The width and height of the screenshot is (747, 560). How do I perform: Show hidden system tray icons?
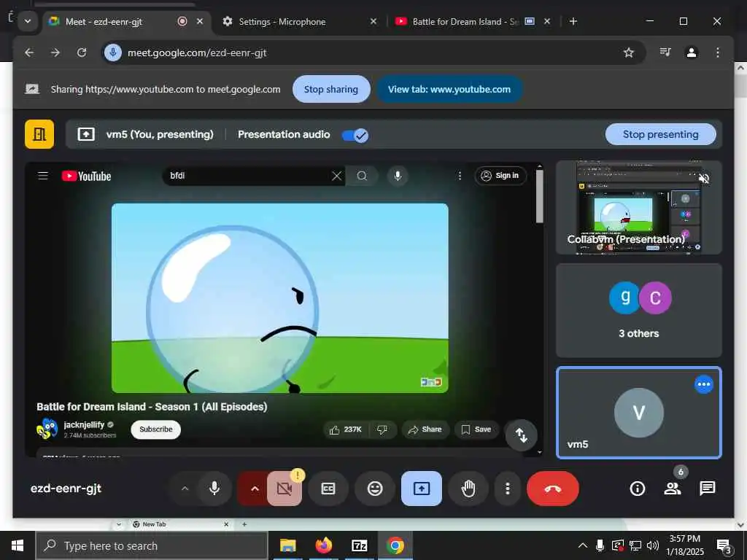(x=583, y=545)
